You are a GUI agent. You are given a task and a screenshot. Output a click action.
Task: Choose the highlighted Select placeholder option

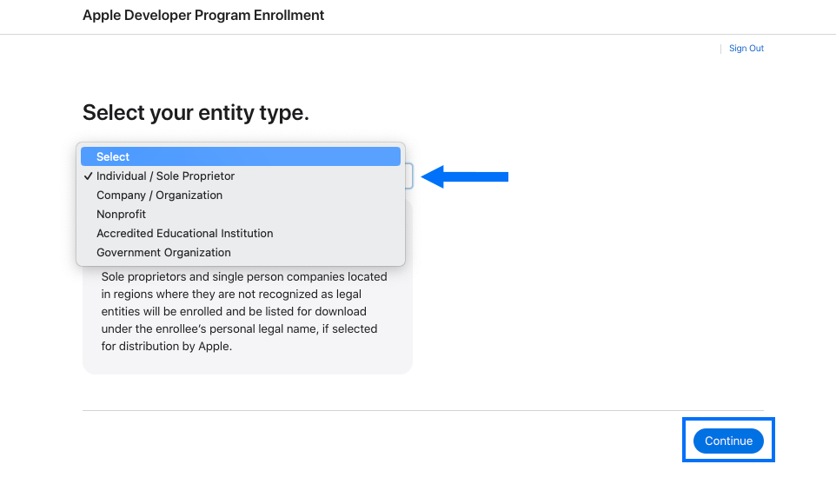point(241,156)
